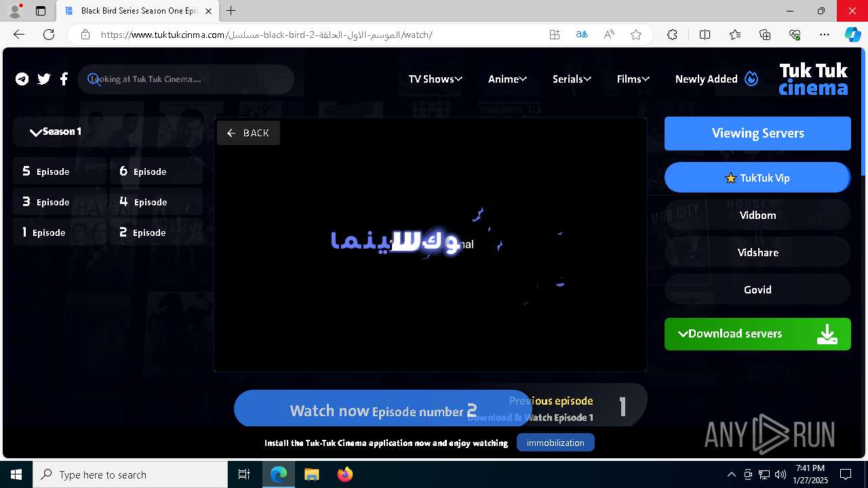Refresh the page in the browser
The height and width of the screenshot is (488, 868).
pos(49,35)
